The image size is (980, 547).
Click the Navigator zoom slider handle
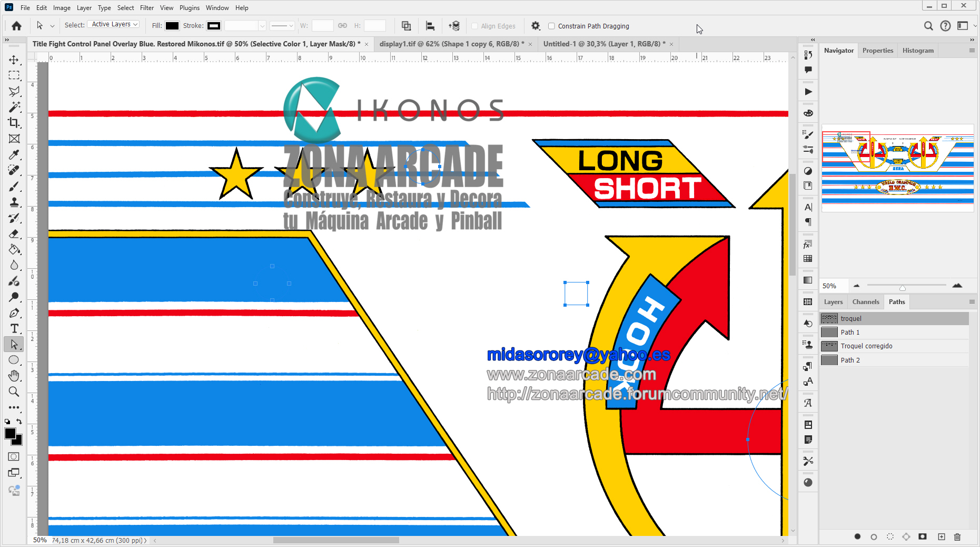[903, 288]
